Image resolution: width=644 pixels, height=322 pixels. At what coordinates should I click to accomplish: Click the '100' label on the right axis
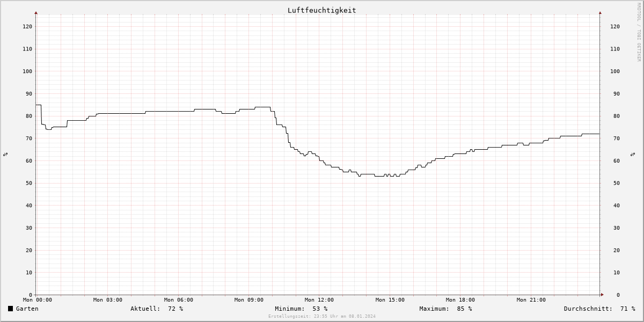click(x=615, y=71)
